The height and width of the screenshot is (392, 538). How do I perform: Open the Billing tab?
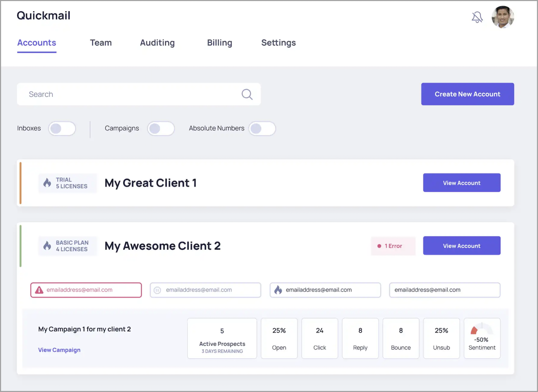tap(220, 43)
